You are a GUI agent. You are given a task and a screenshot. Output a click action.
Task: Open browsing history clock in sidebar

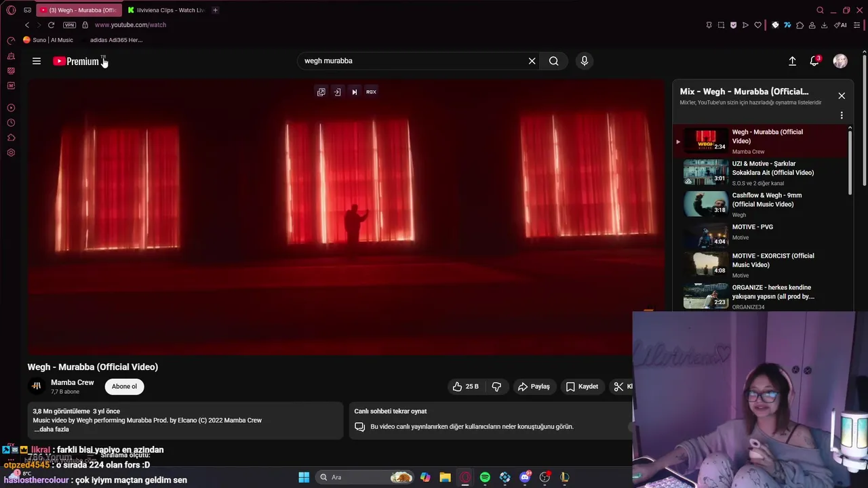coord(11,123)
